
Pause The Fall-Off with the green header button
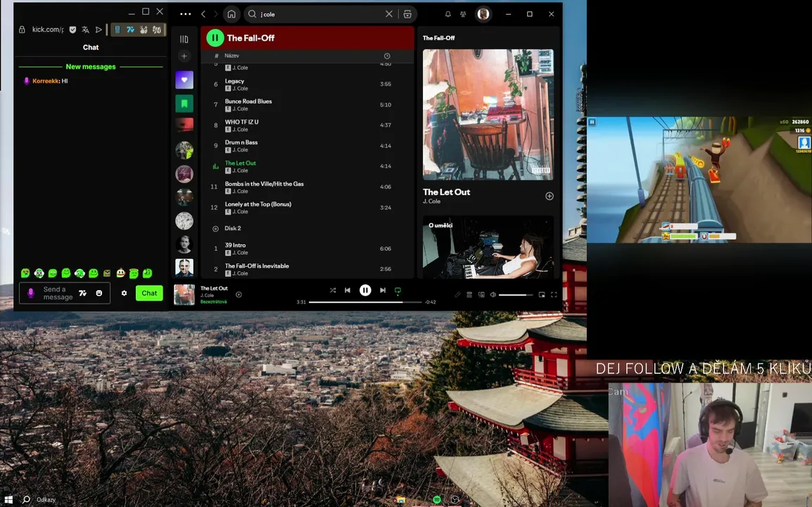[215, 38]
